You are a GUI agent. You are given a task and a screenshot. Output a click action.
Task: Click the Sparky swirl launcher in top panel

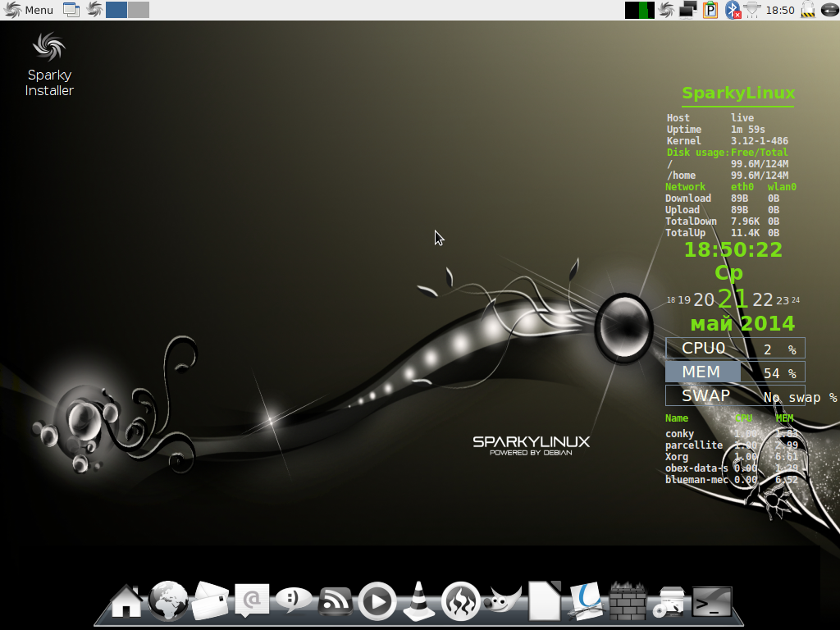[95, 10]
